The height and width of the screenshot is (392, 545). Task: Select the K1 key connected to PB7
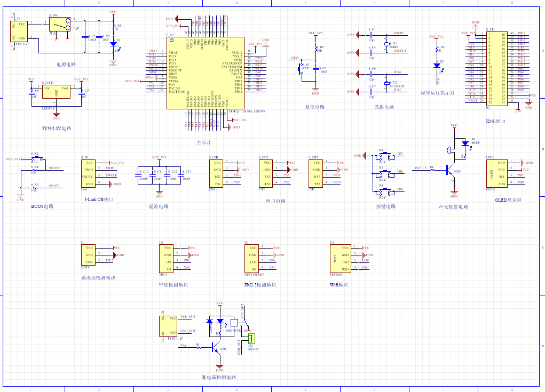click(x=385, y=156)
